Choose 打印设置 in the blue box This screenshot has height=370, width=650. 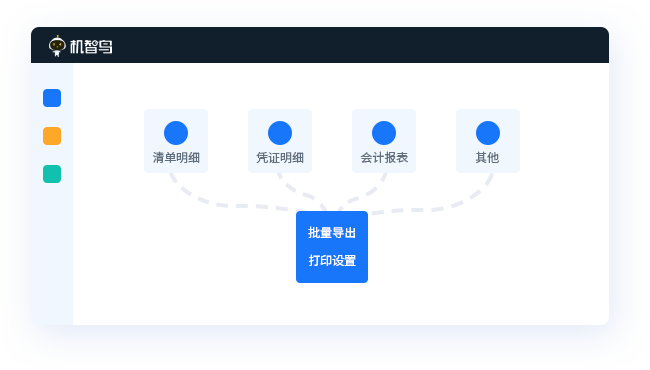click(332, 261)
